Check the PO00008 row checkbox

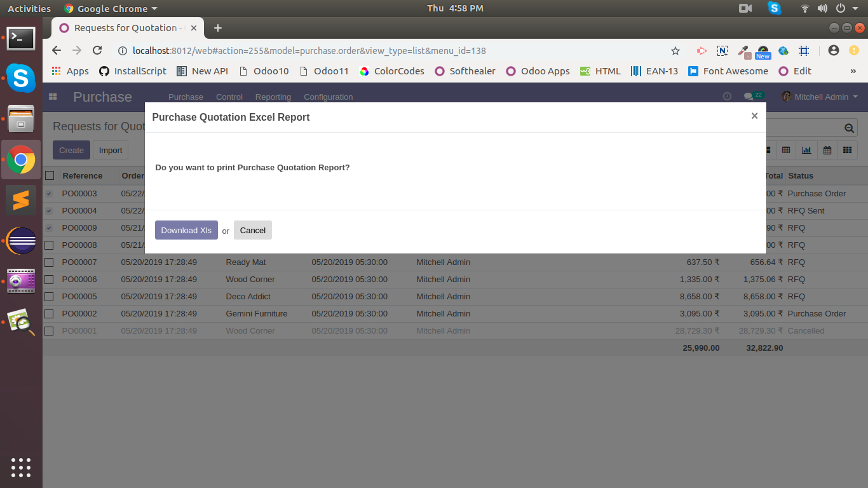click(x=49, y=245)
